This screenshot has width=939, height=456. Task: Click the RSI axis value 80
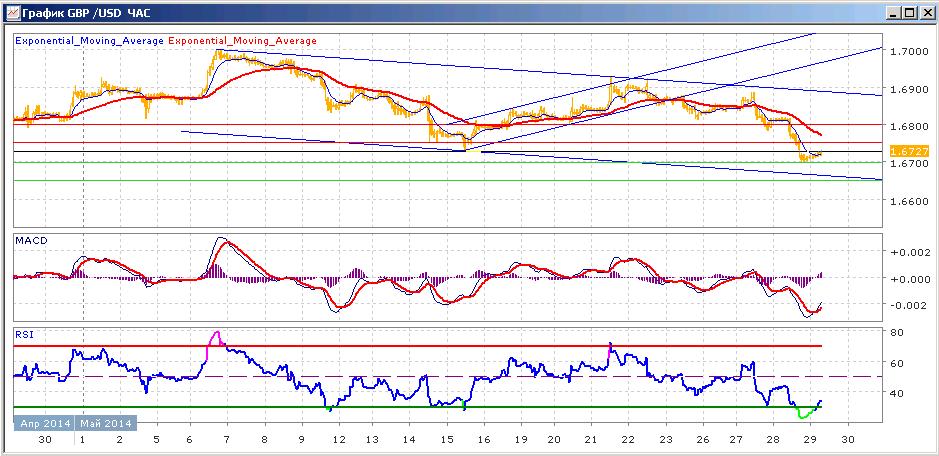pyautogui.click(x=897, y=333)
